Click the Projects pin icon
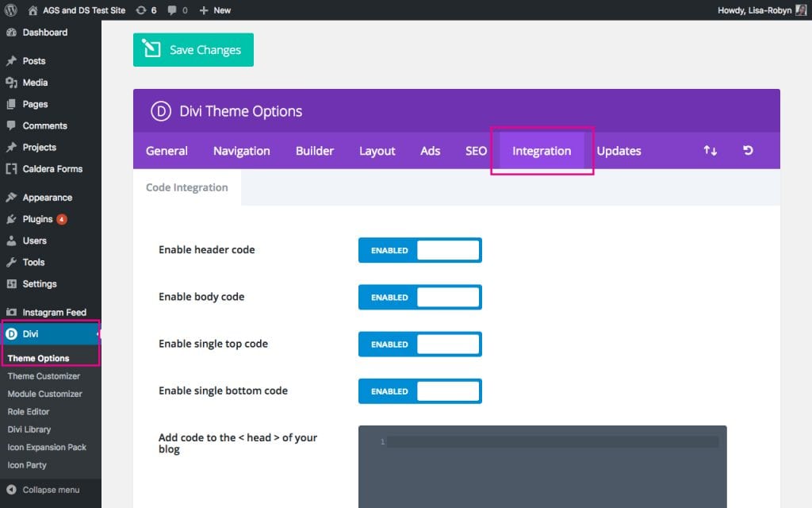 pos(11,147)
